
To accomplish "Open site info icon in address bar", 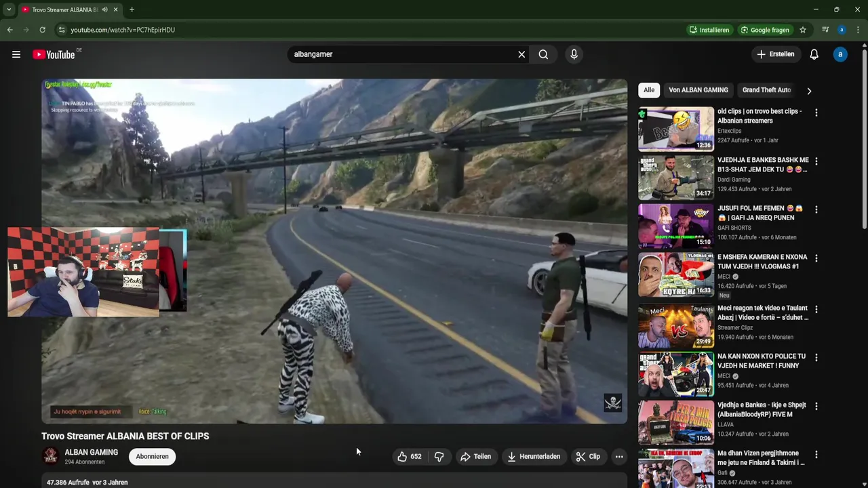I will [x=62, y=30].
